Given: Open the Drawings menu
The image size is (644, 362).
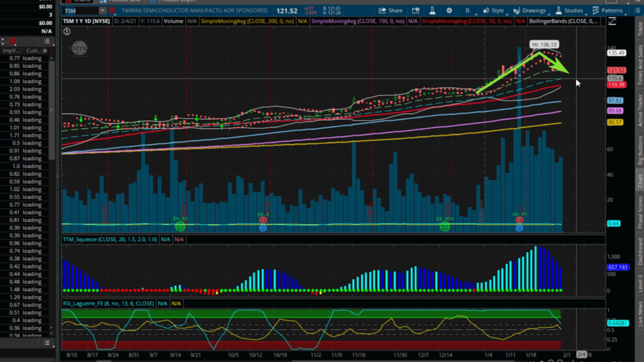Looking at the screenshot, I should pyautogui.click(x=530, y=11).
